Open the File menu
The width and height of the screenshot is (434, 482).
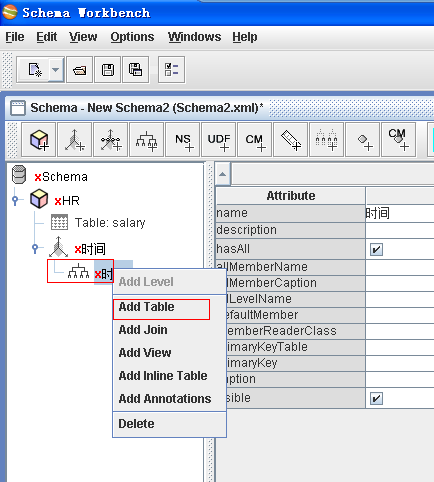pos(15,37)
